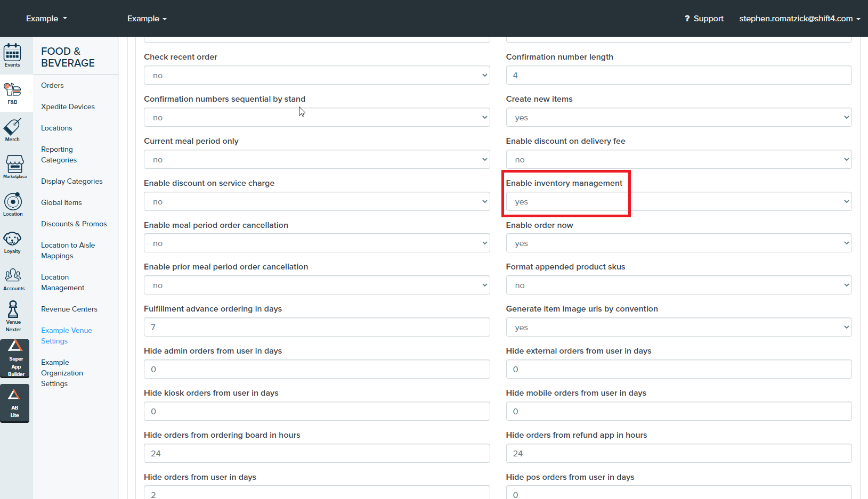
Task: Open the Events sidebar icon
Action: 12,55
